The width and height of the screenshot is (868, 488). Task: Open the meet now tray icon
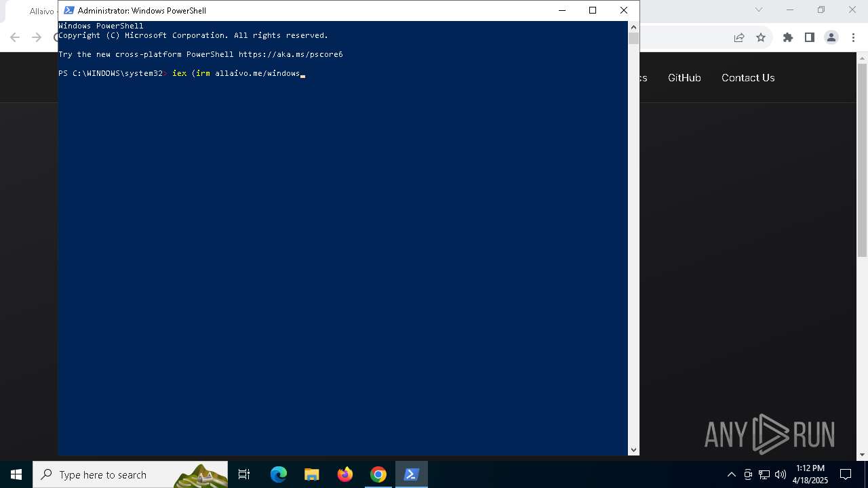pyautogui.click(x=748, y=474)
